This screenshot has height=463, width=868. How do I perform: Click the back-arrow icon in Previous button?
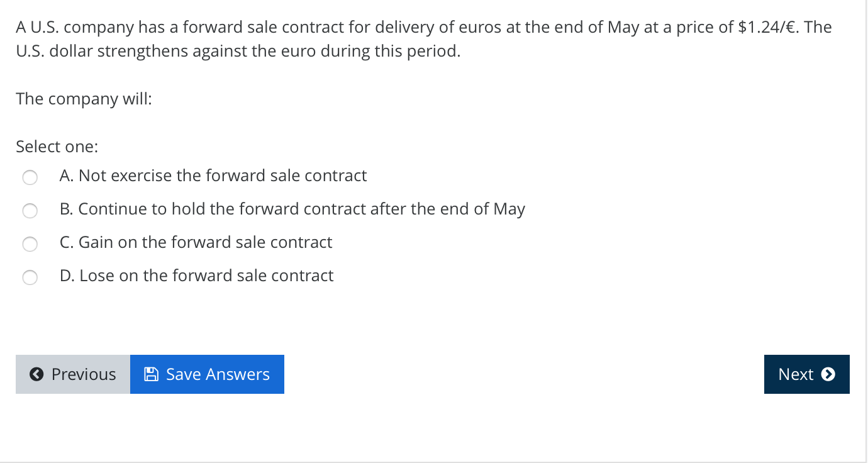(x=38, y=374)
